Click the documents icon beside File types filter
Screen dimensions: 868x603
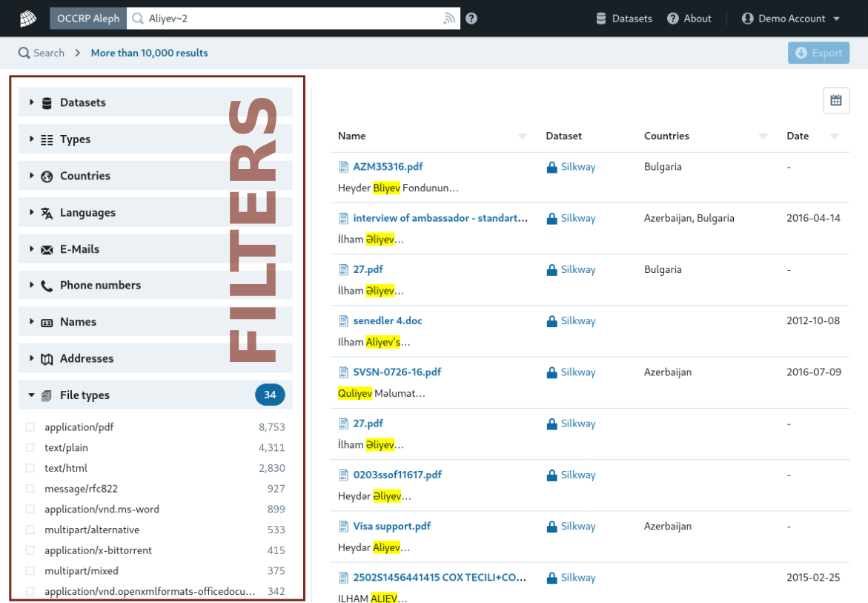[47, 395]
